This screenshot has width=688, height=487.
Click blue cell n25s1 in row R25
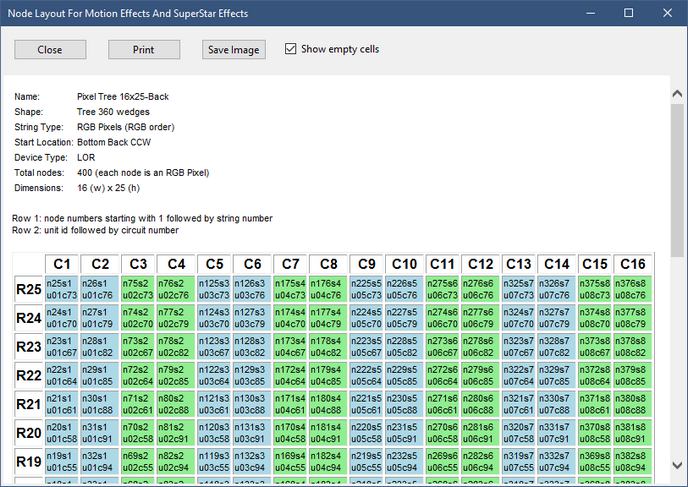pos(62,290)
